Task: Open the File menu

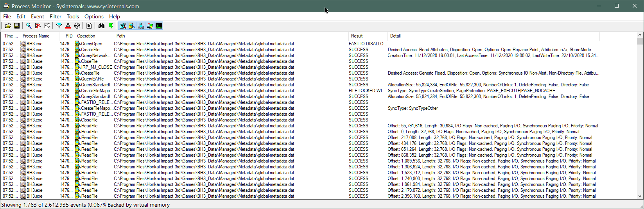Action: (x=7, y=16)
